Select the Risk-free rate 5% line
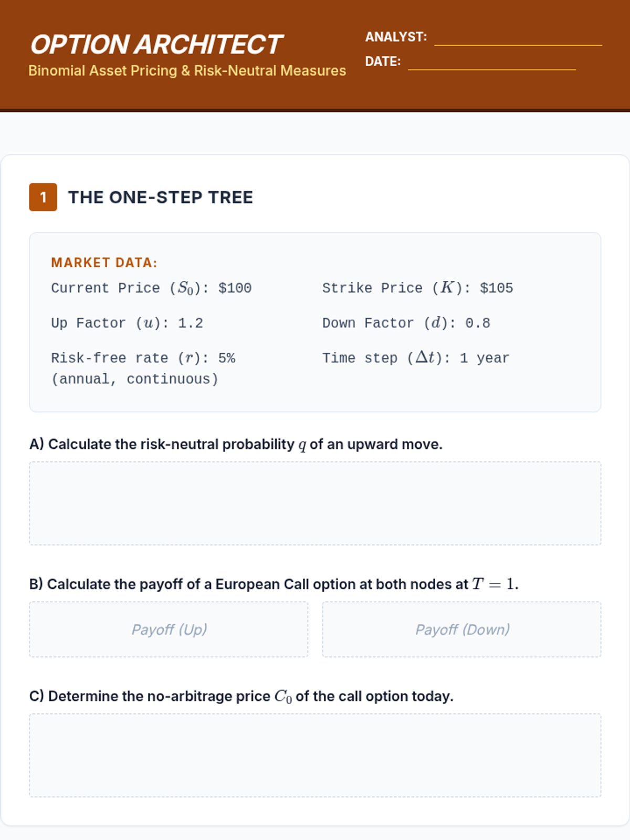The image size is (630, 840). click(x=143, y=369)
